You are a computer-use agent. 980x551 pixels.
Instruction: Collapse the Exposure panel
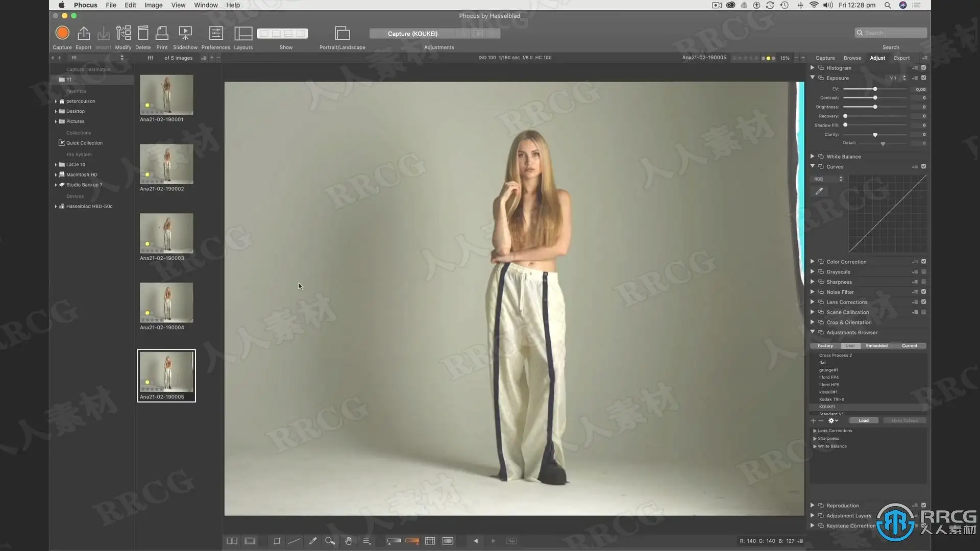pyautogui.click(x=813, y=78)
